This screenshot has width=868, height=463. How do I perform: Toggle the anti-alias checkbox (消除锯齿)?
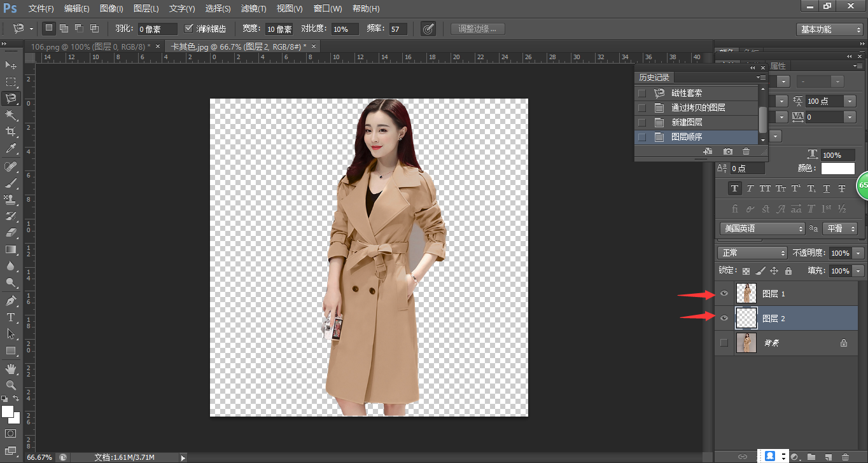pyautogui.click(x=188, y=29)
